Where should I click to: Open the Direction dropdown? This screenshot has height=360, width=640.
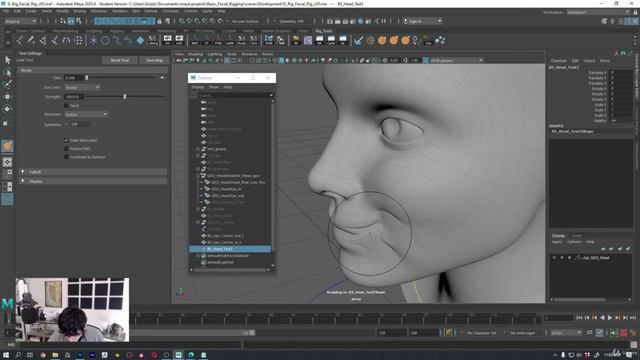pos(86,115)
